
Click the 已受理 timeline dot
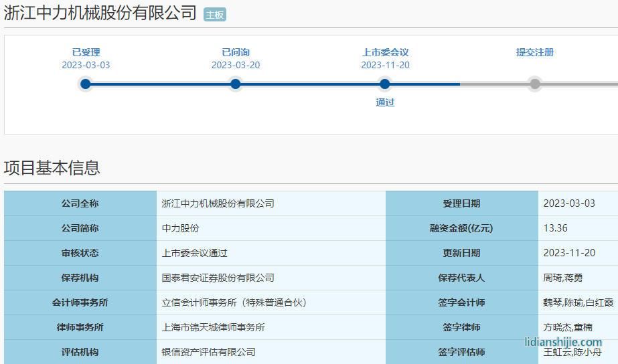[85, 84]
